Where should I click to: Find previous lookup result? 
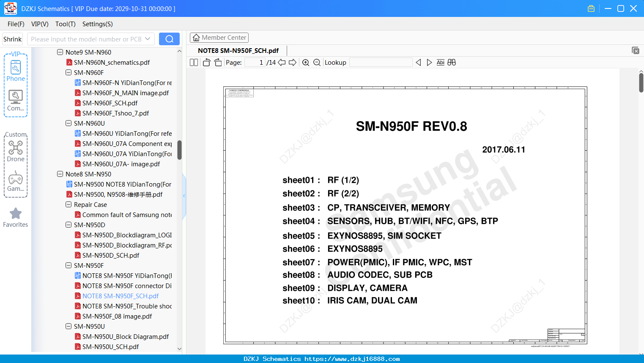[x=418, y=63]
